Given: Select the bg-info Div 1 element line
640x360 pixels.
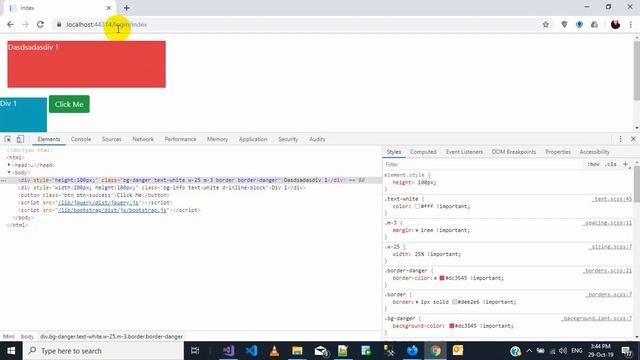Looking at the screenshot, I should click(162, 188).
